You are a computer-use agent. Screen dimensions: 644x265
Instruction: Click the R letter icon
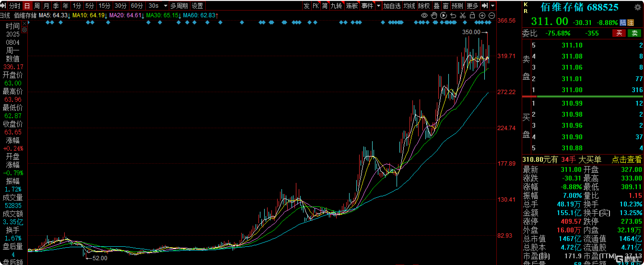(526, 11)
